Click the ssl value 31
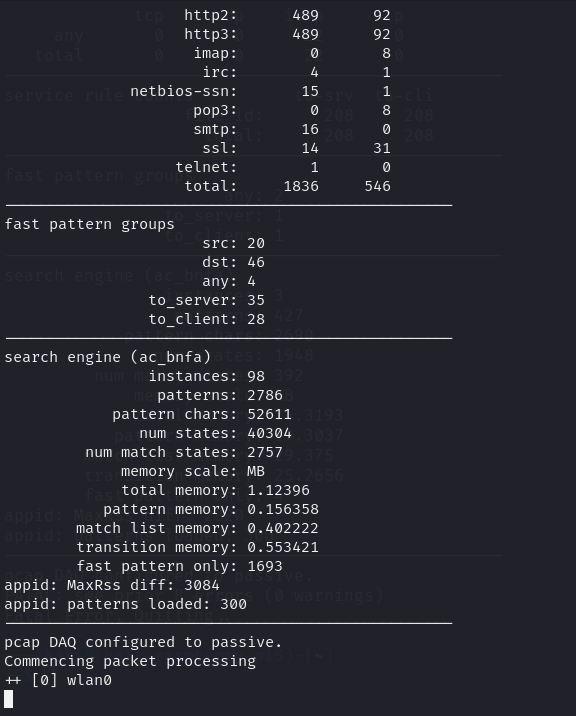 click(x=382, y=148)
